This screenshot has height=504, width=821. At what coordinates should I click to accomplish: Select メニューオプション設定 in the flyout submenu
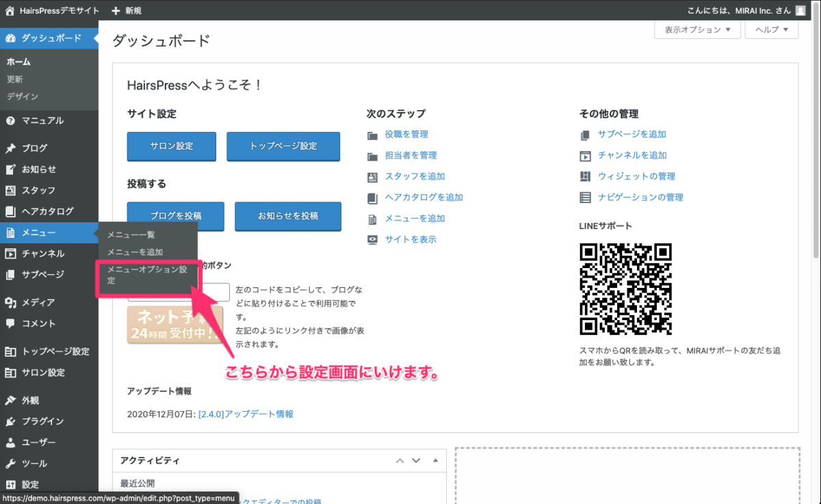[147, 275]
